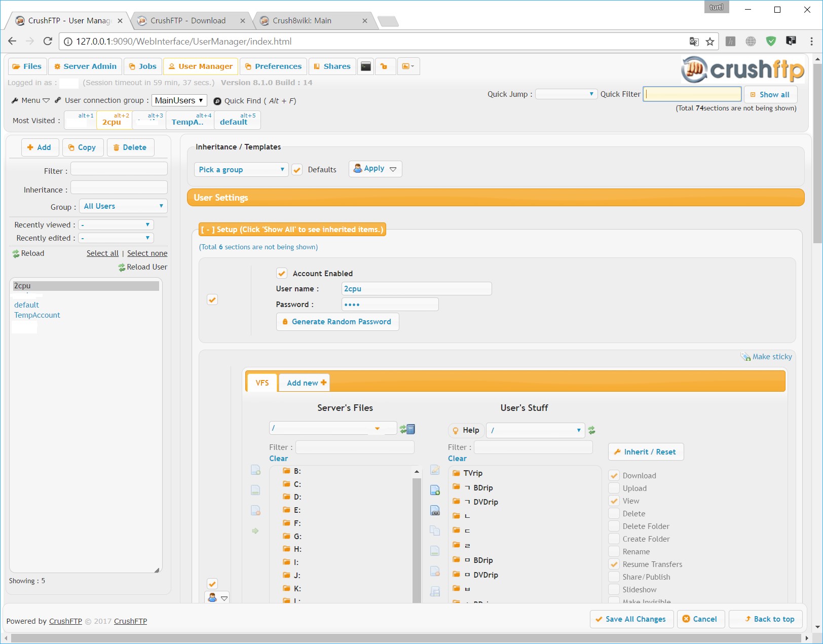Expand the Apply dropdown button

[x=376, y=169]
